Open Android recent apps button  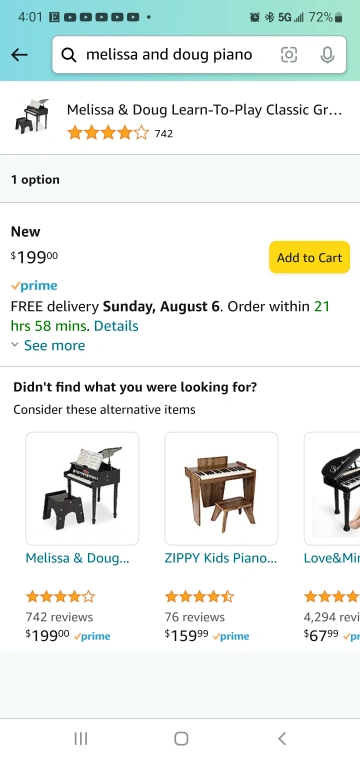80,739
